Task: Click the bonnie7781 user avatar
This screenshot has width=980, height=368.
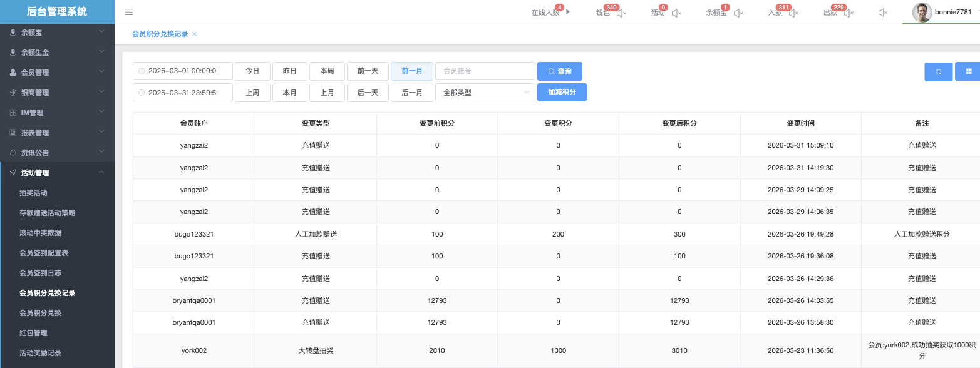Action: tap(922, 13)
